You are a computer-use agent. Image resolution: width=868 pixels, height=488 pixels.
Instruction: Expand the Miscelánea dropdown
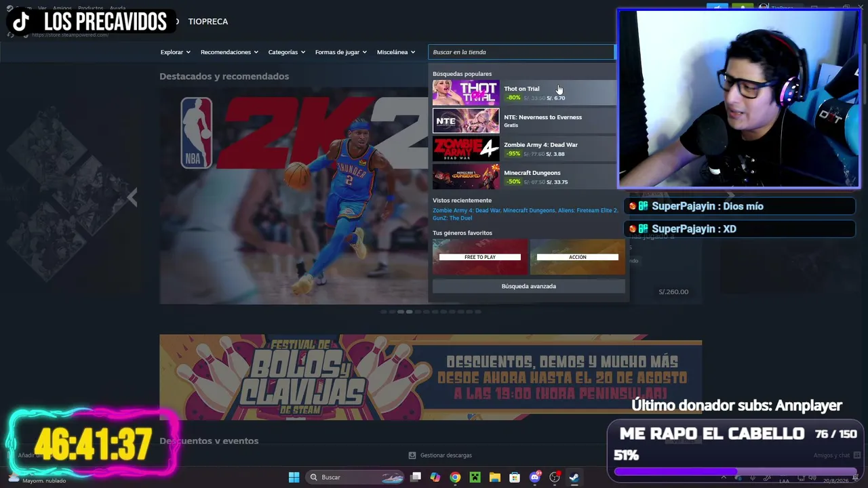tap(396, 52)
